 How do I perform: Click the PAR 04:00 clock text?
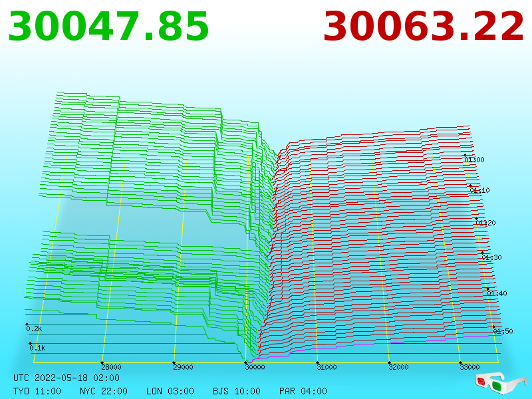coord(303,391)
